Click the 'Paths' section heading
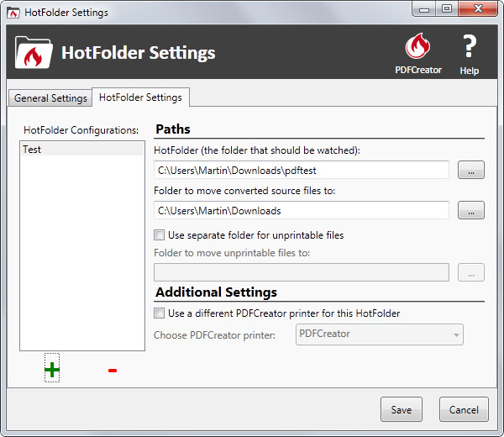This screenshot has width=504, height=437. point(173,129)
